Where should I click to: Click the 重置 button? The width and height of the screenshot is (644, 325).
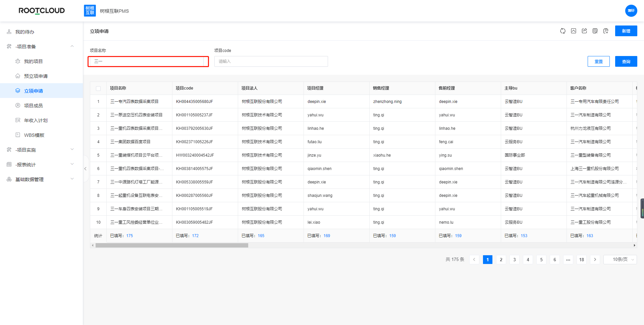coord(599,61)
